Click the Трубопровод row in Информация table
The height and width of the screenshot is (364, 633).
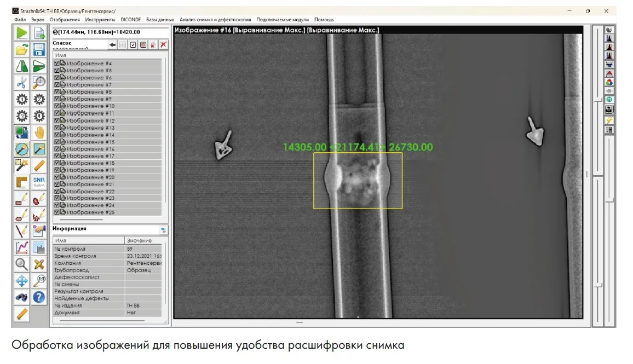tap(107, 270)
